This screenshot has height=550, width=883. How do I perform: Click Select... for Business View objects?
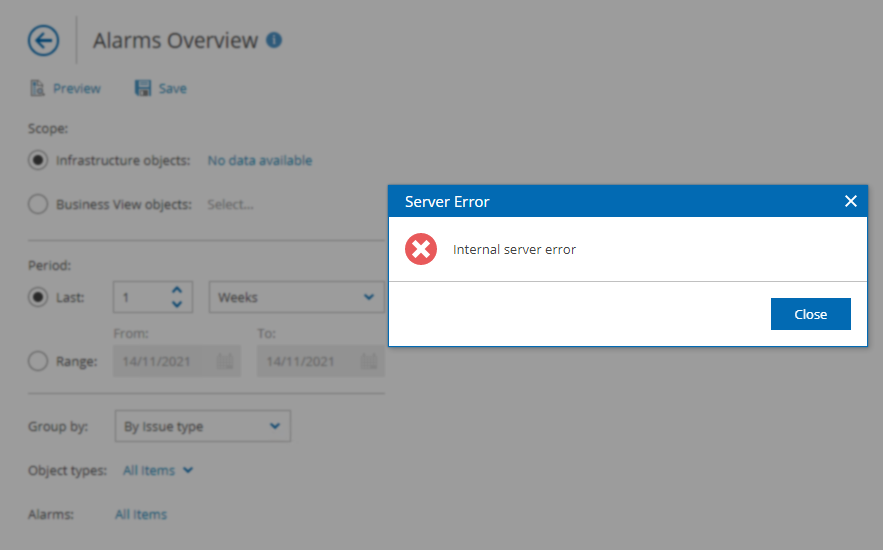pyautogui.click(x=230, y=204)
